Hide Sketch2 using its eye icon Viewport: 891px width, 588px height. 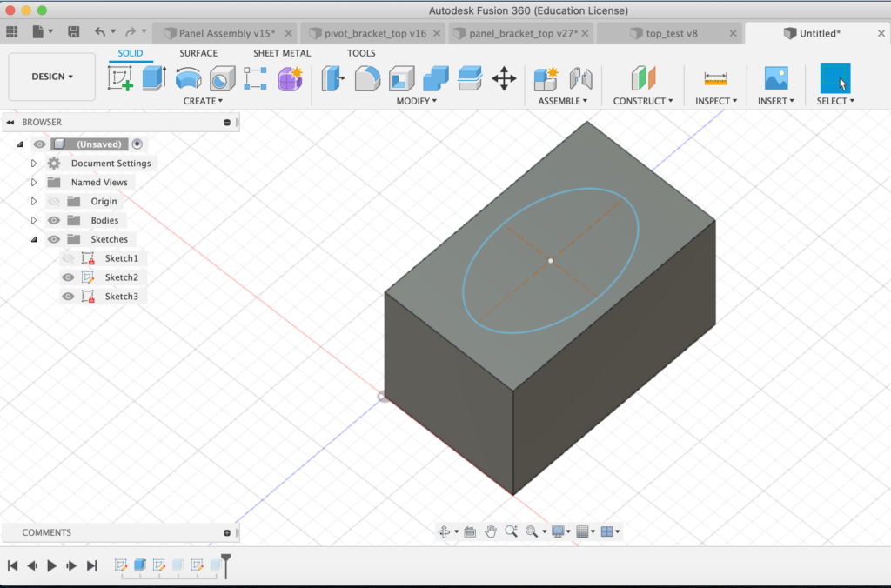tap(68, 277)
